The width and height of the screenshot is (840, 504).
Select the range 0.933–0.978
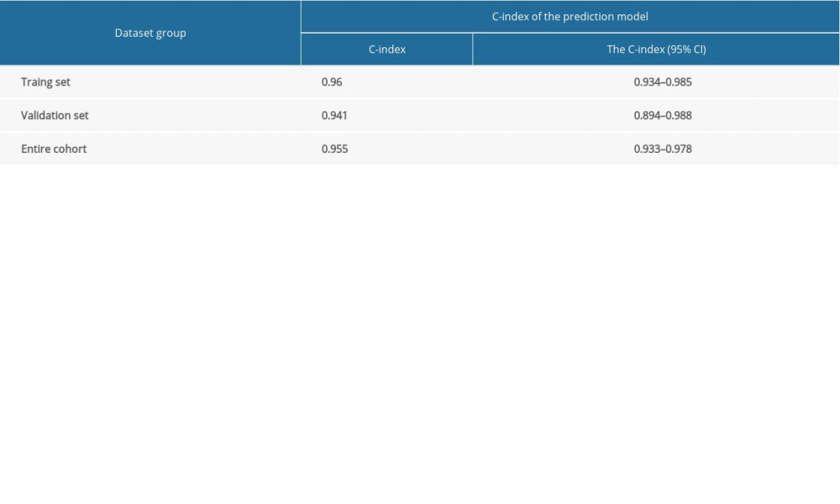pos(663,148)
